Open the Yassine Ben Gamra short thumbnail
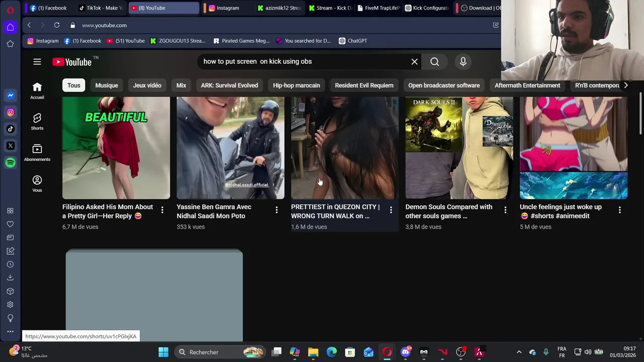 (x=230, y=148)
